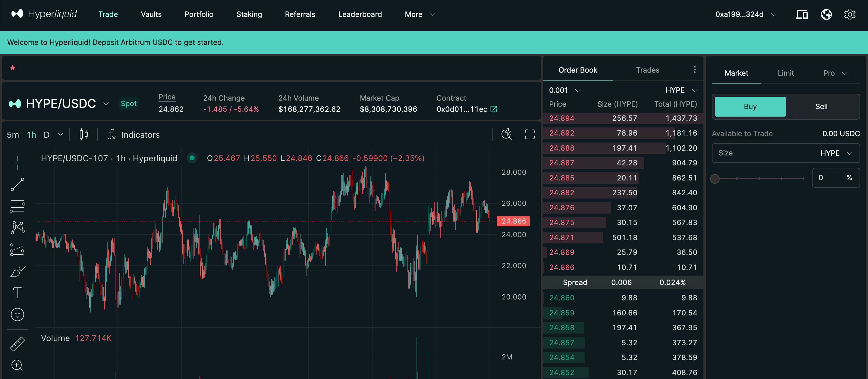
Task: Select Market order tab
Action: pos(736,73)
